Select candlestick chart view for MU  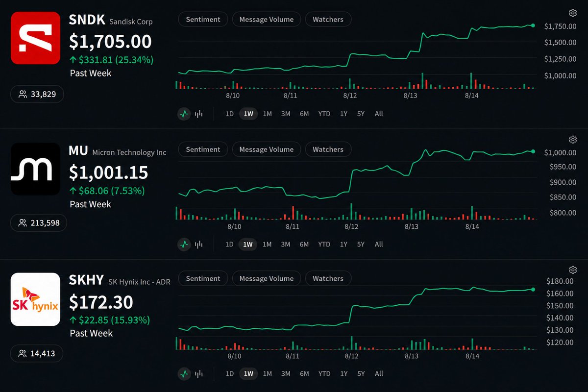tap(199, 244)
